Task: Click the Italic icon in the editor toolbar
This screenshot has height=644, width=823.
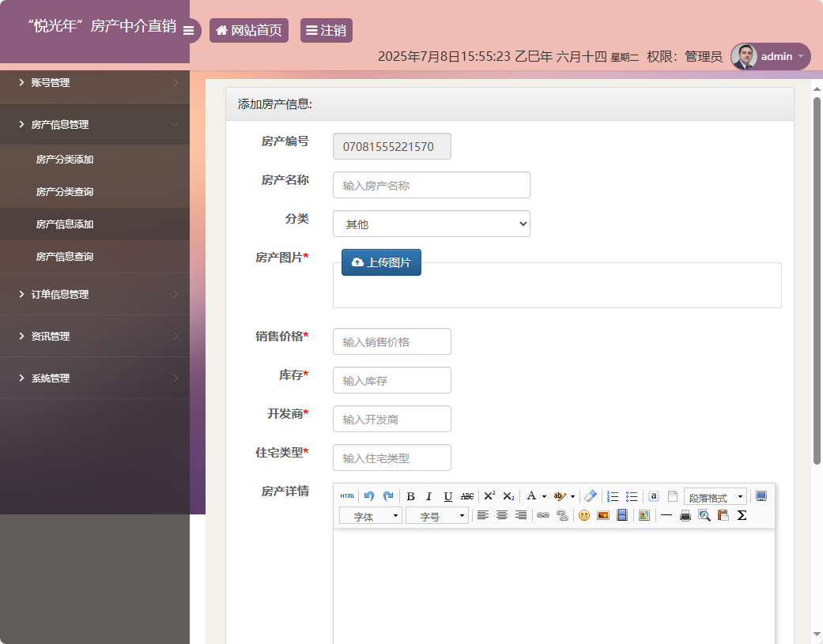Action: [x=428, y=496]
